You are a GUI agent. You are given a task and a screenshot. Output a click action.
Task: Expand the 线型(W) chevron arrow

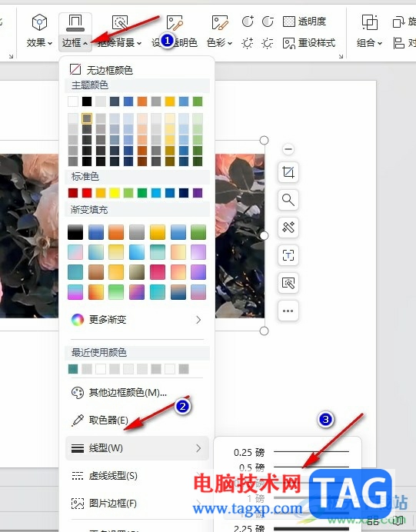pos(198,448)
